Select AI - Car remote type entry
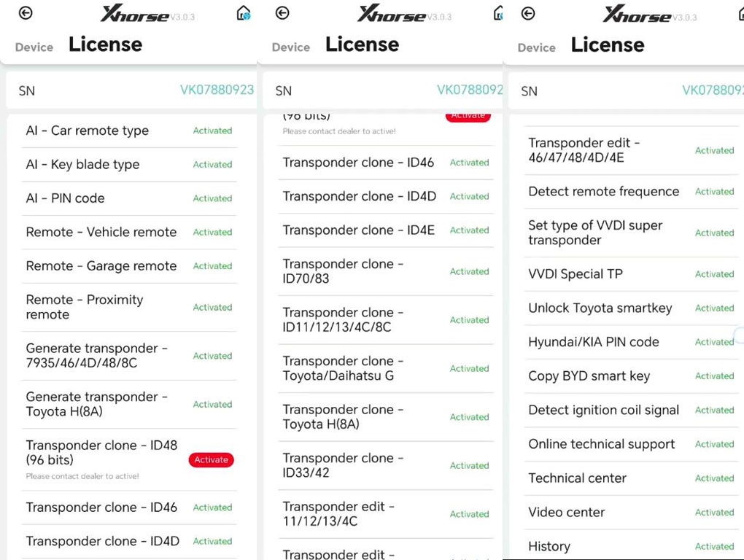Image resolution: width=744 pixels, height=560 pixels. 88,131
